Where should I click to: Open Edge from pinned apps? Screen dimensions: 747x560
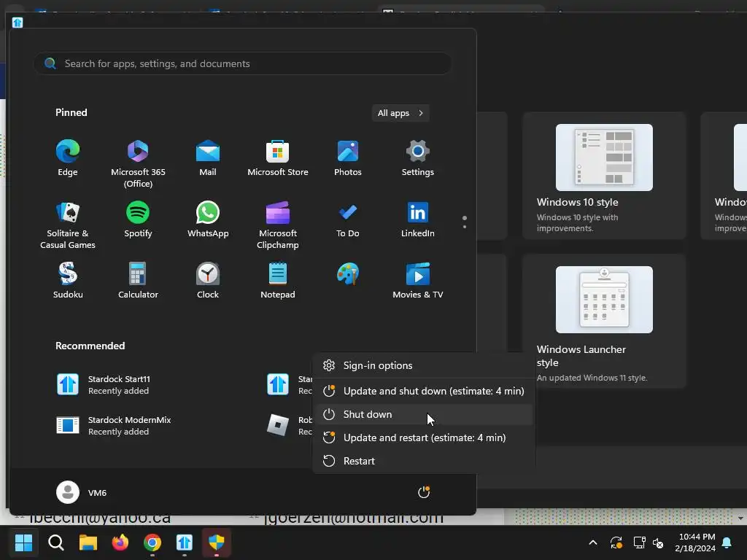68,158
